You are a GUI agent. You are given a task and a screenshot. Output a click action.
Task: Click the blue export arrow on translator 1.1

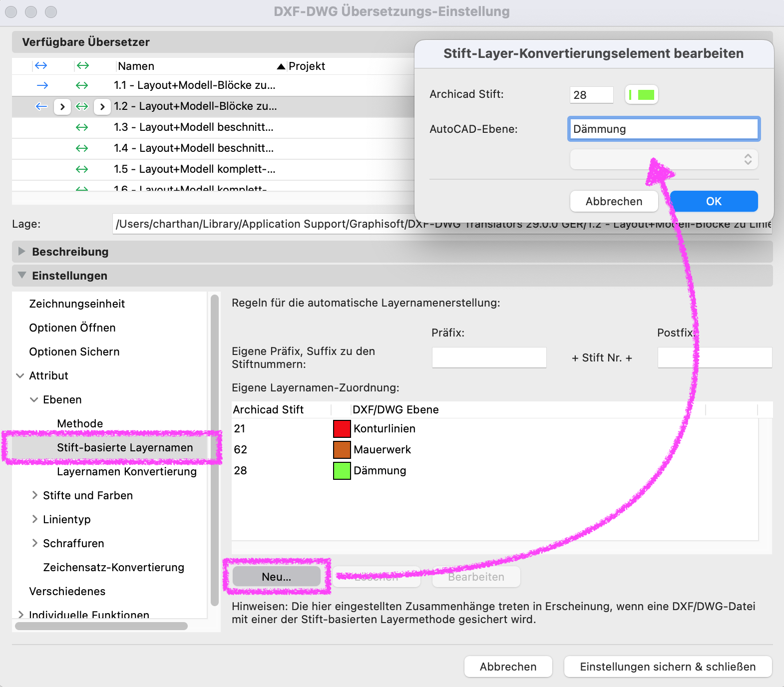[x=42, y=85]
